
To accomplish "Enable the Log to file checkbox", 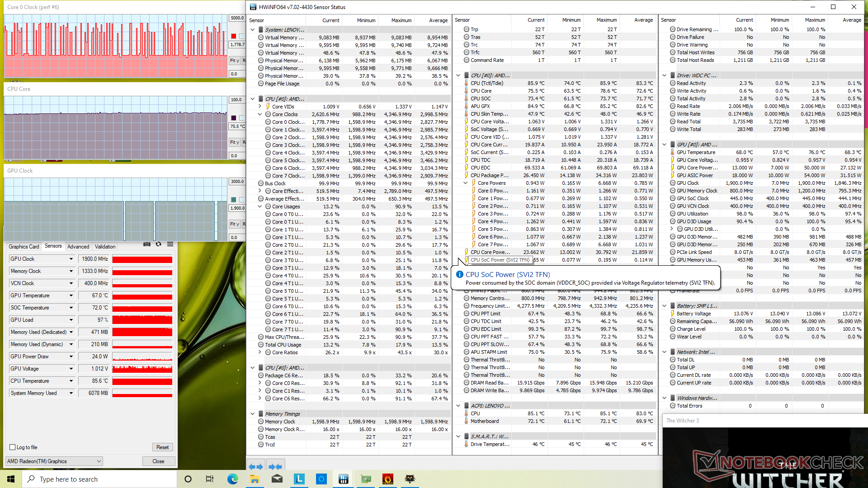I will (x=13, y=447).
